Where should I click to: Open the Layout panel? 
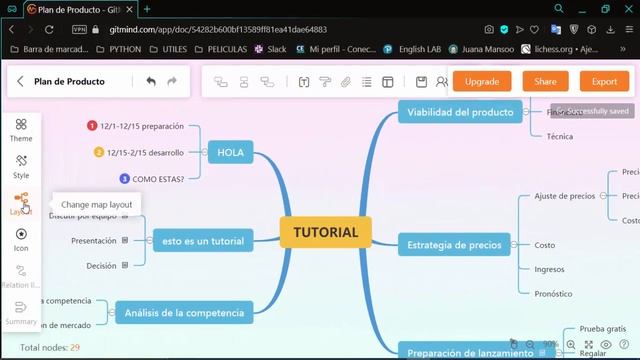point(21,204)
